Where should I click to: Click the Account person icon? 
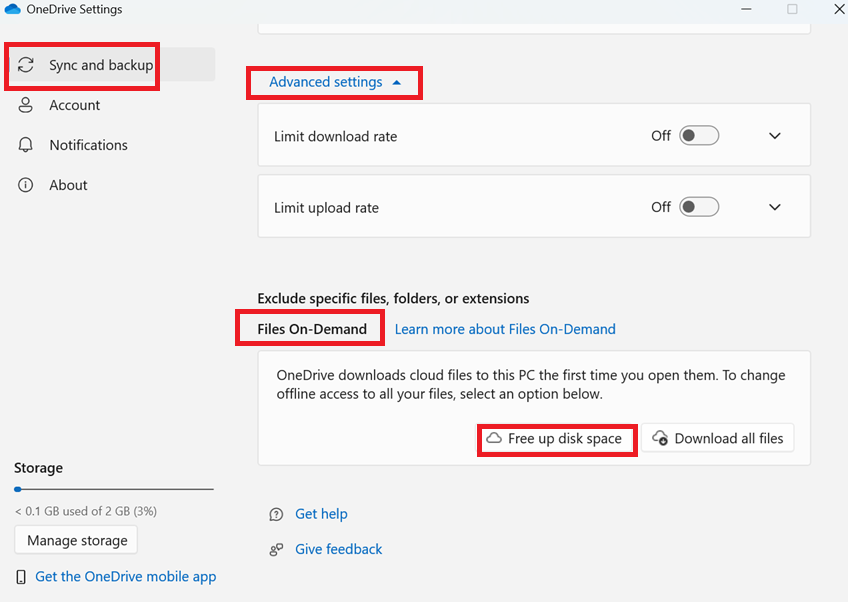pyautogui.click(x=25, y=105)
